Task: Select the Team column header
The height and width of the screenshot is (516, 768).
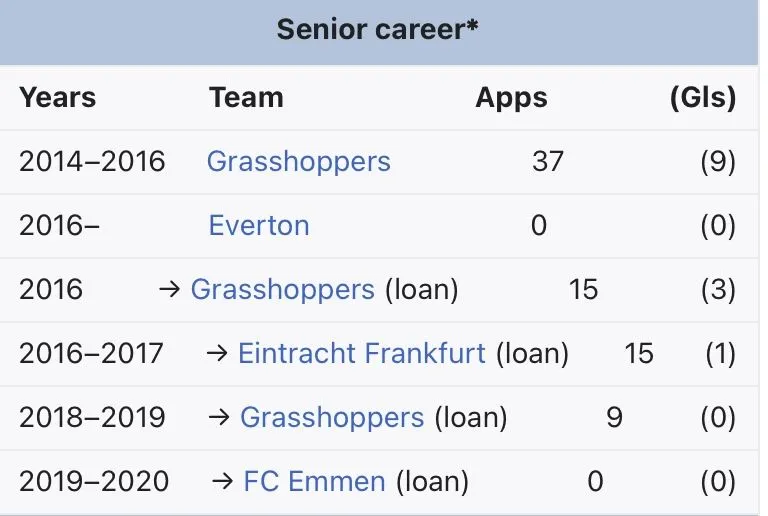Action: (246, 97)
